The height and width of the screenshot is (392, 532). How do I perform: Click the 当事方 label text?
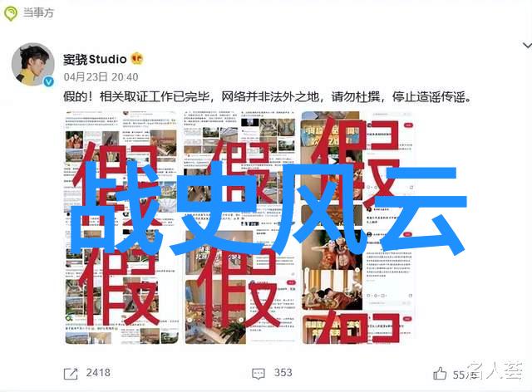tap(38, 13)
